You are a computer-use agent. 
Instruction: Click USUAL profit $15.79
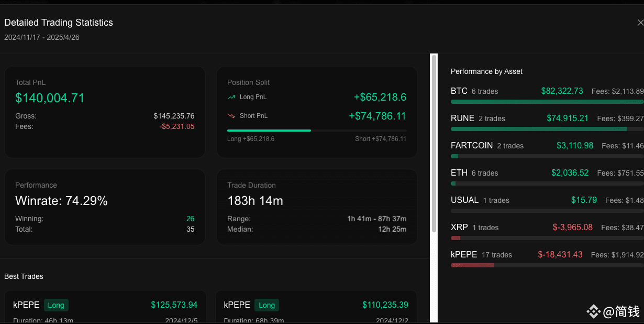click(x=584, y=200)
